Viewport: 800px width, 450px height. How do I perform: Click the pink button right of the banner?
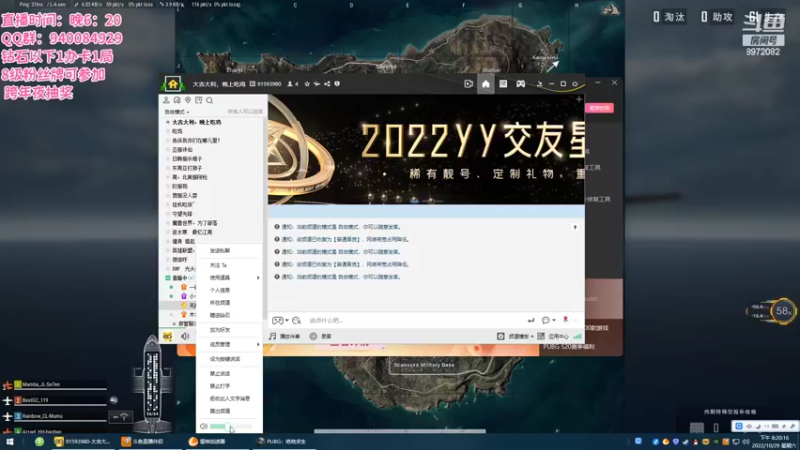click(x=600, y=108)
